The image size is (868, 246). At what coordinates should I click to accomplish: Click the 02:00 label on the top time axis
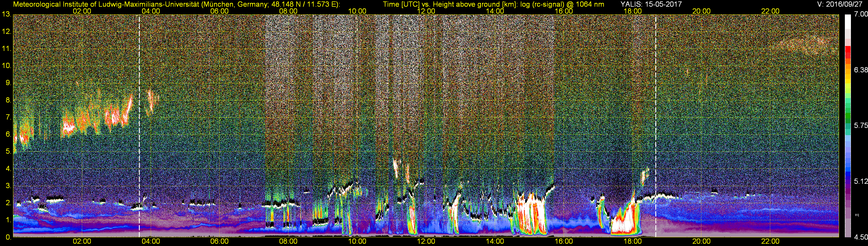point(82,11)
